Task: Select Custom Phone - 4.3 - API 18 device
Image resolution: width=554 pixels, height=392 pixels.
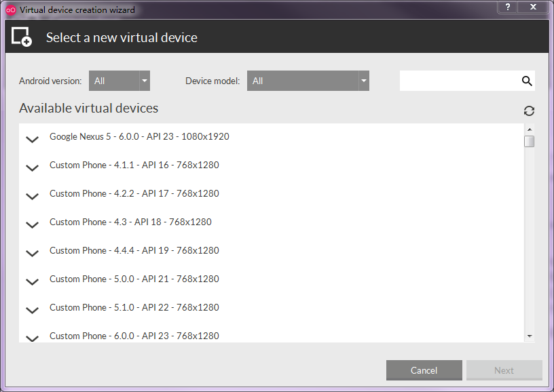Action: coord(130,222)
